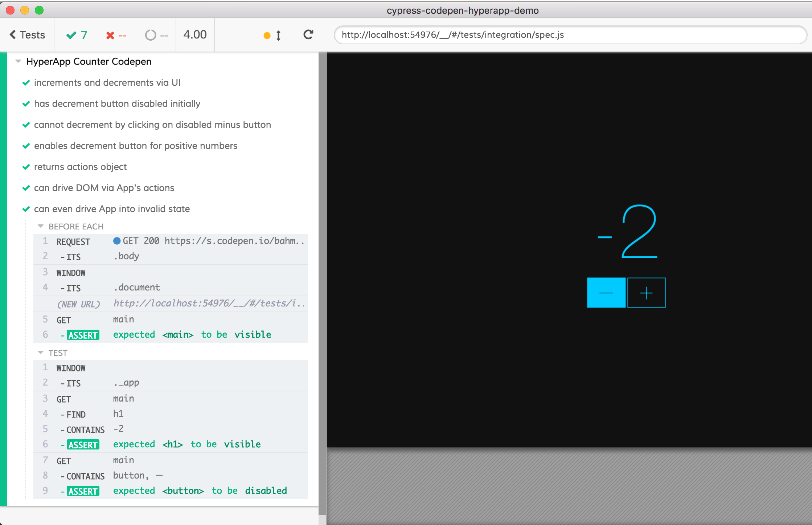Click green check beside 'can even drive App' test
This screenshot has width=812, height=525.
(x=26, y=209)
